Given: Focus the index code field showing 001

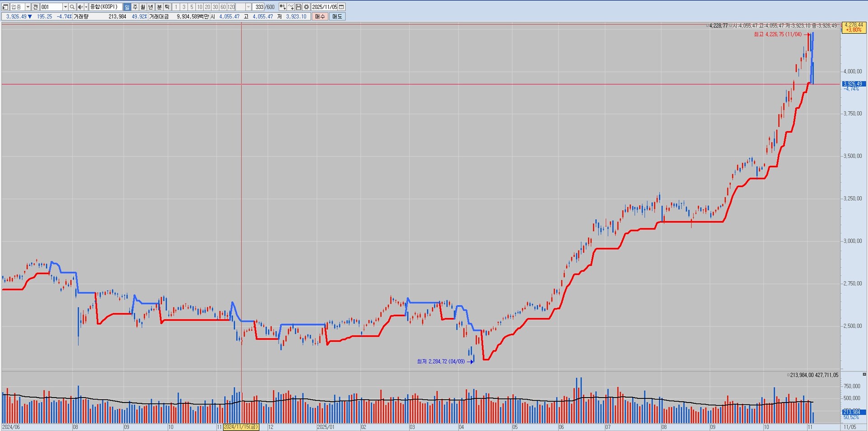Looking at the screenshot, I should pos(51,7).
